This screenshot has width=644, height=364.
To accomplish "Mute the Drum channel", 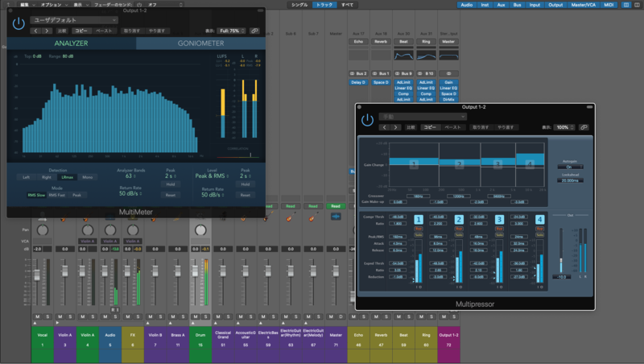I will click(x=196, y=316).
